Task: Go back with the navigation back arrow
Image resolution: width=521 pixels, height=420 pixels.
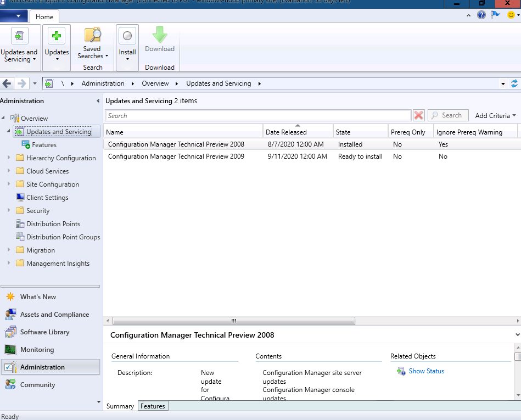Action: [7, 83]
